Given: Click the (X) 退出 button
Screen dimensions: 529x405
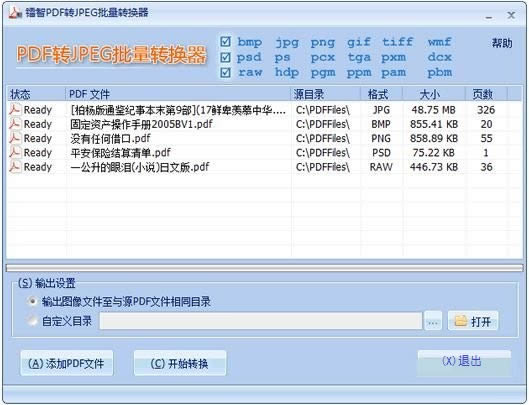Looking at the screenshot, I should [x=464, y=362].
